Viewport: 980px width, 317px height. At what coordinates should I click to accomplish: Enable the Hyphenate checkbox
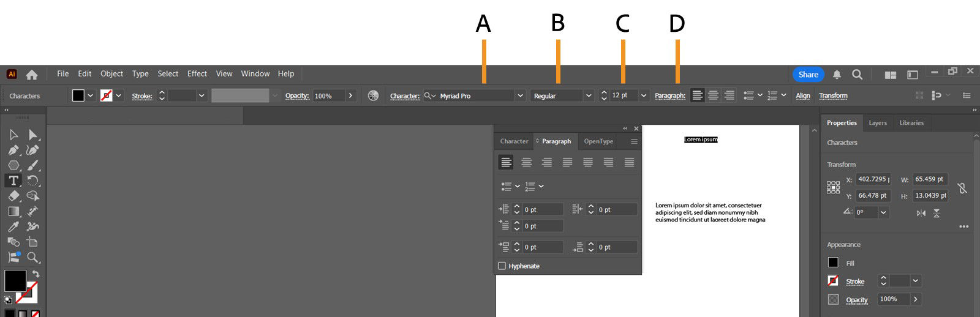point(502,266)
